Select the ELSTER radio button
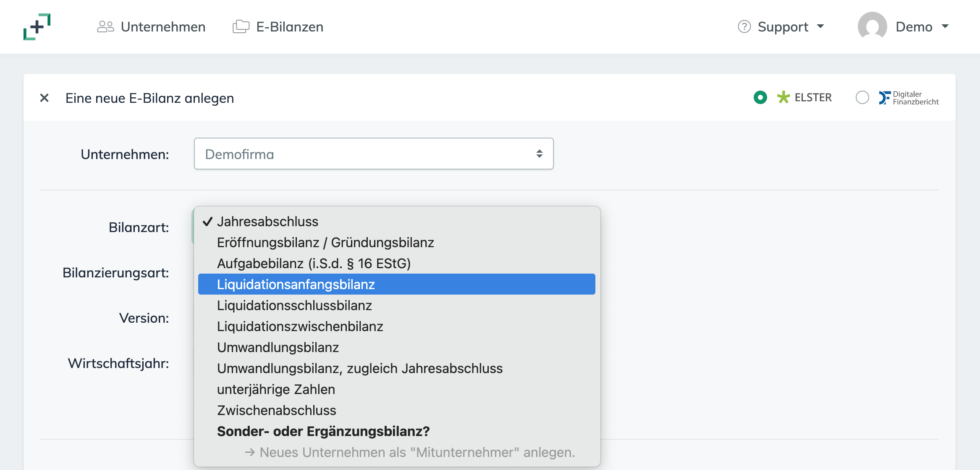The image size is (980, 470). coord(760,97)
